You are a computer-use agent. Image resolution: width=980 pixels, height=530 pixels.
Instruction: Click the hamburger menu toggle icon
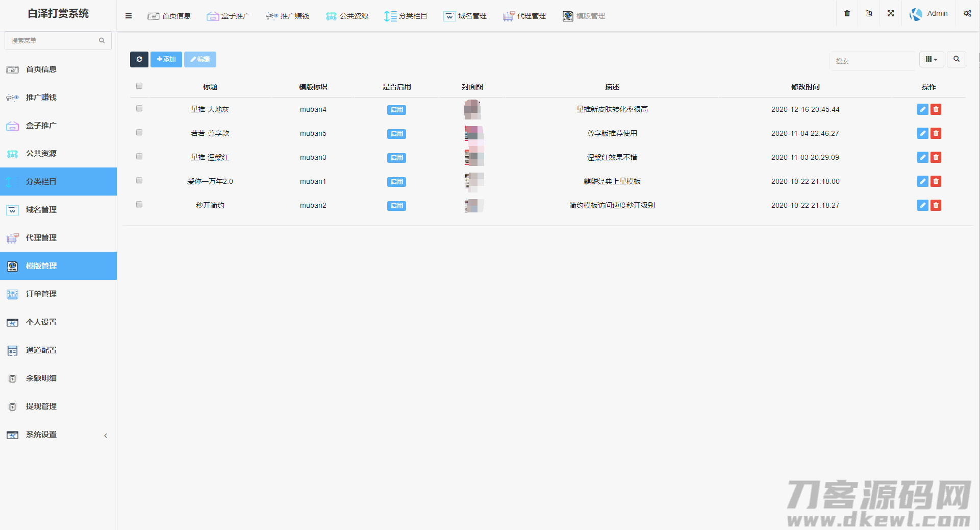(x=129, y=16)
